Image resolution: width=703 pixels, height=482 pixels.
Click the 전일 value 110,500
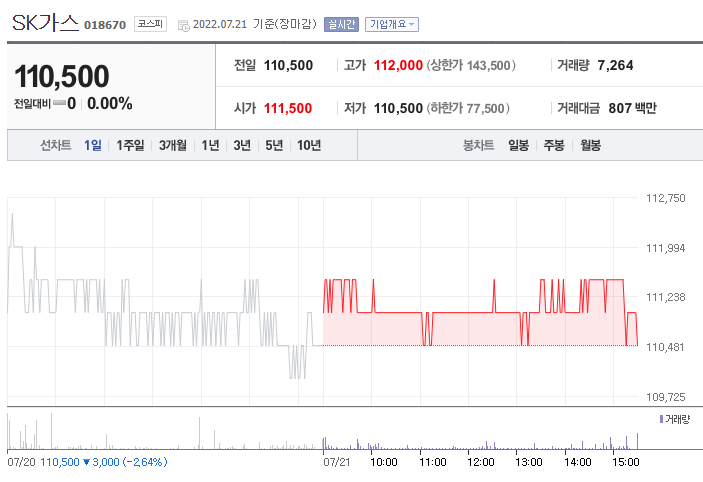pyautogui.click(x=288, y=65)
